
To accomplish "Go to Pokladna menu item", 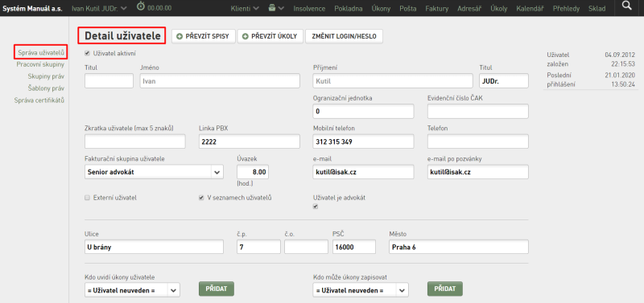I will tap(349, 8).
